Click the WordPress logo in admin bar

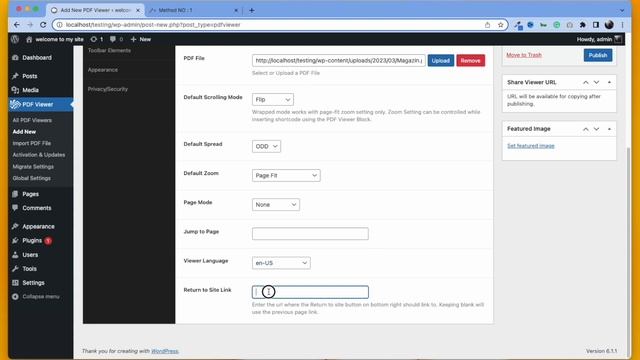15,39
